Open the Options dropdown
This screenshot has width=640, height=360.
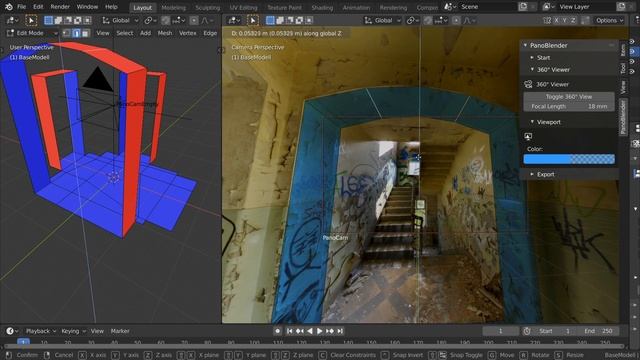[x=609, y=20]
